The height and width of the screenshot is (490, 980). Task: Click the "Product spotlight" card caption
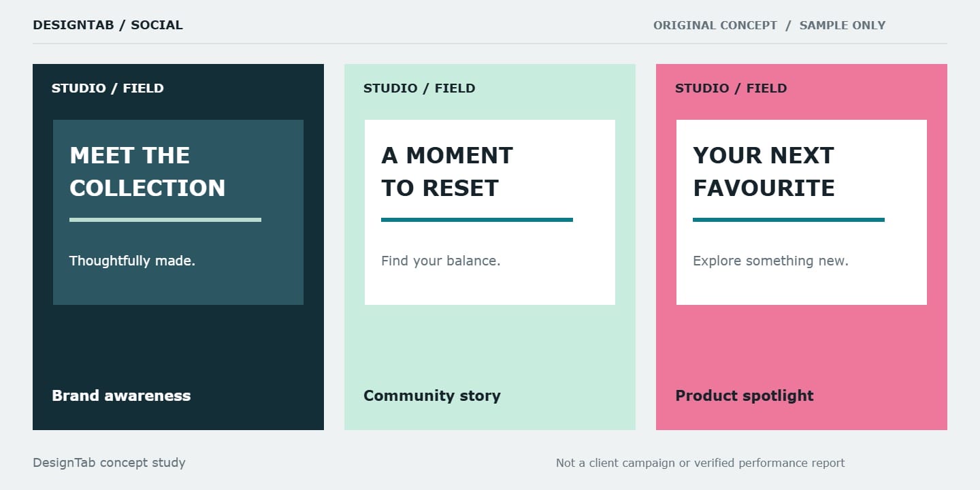[x=745, y=395]
